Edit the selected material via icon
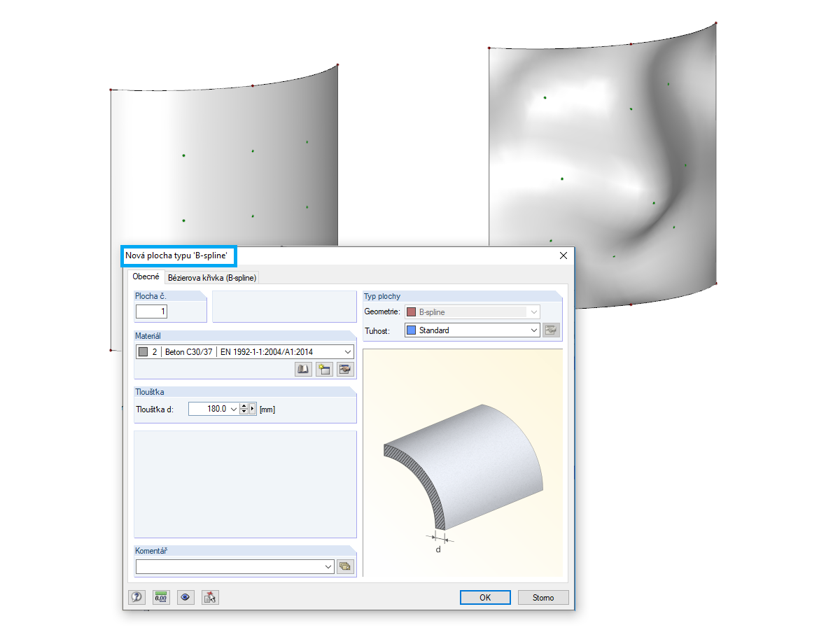 coord(345,370)
